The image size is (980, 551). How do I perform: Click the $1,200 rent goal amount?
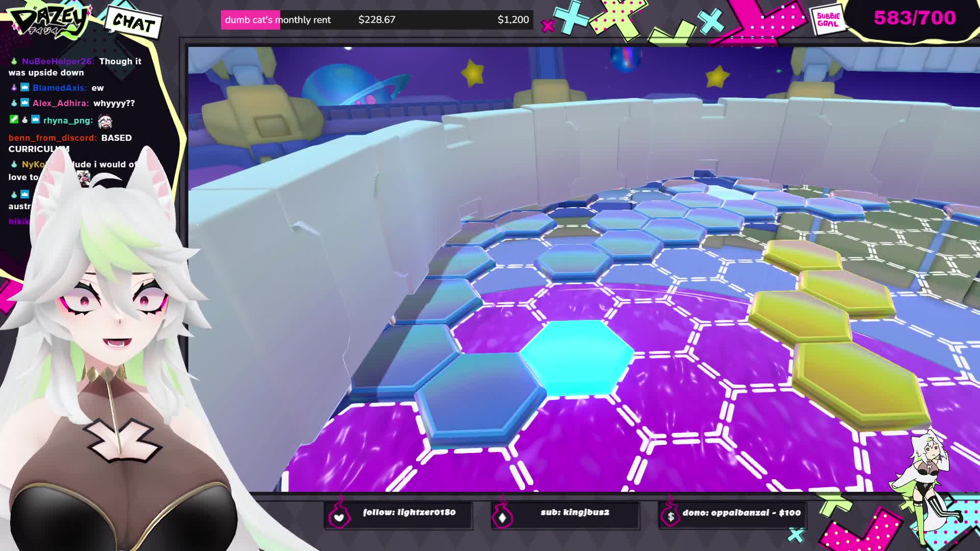(513, 20)
